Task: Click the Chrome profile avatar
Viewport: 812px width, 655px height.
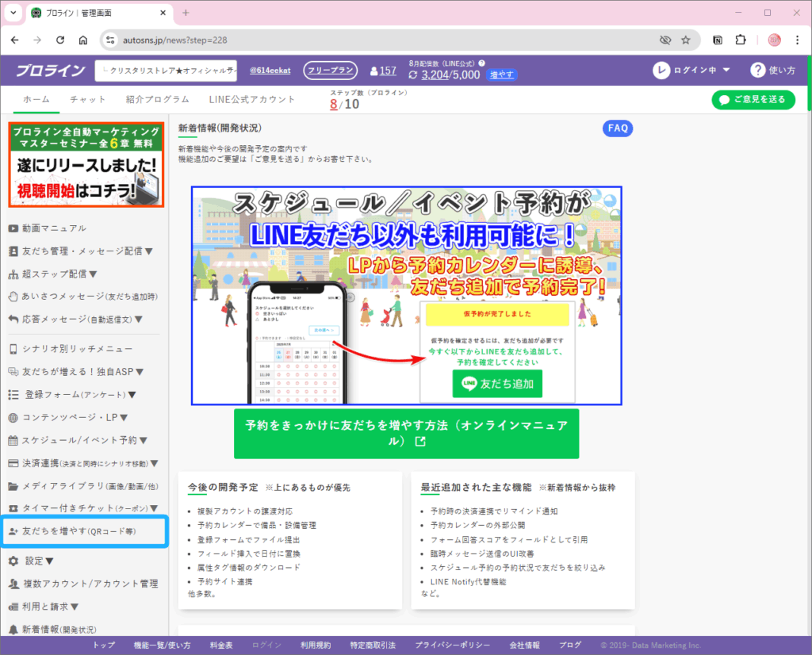Action: tap(774, 40)
